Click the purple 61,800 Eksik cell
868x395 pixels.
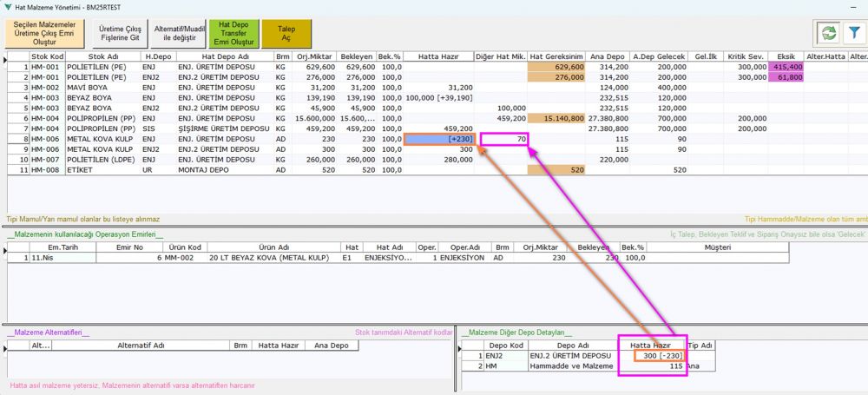pyautogui.click(x=786, y=77)
